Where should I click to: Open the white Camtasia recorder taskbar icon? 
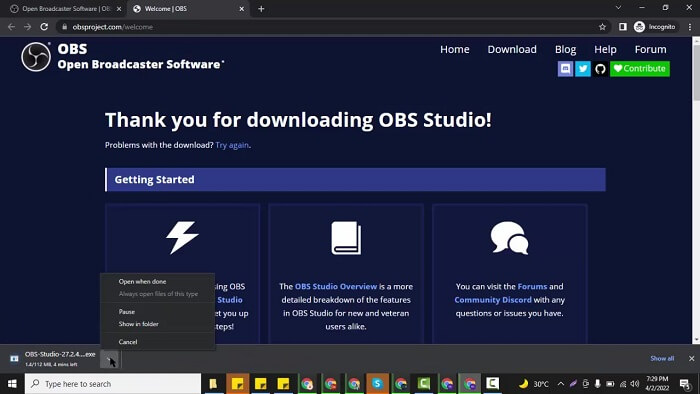492,384
